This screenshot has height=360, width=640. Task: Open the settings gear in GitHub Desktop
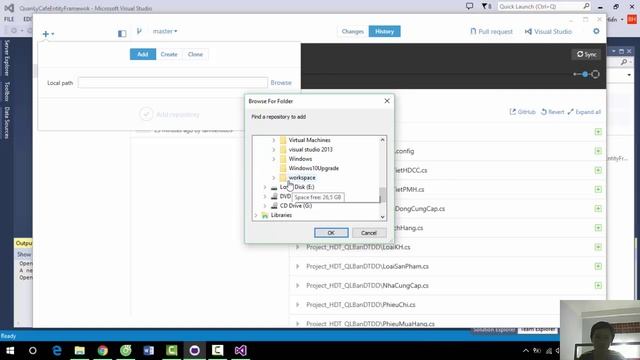pos(596,31)
